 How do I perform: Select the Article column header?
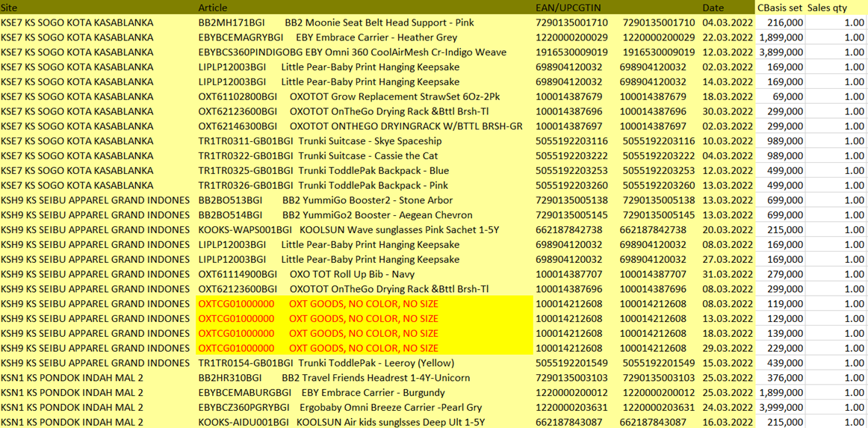(x=213, y=7)
